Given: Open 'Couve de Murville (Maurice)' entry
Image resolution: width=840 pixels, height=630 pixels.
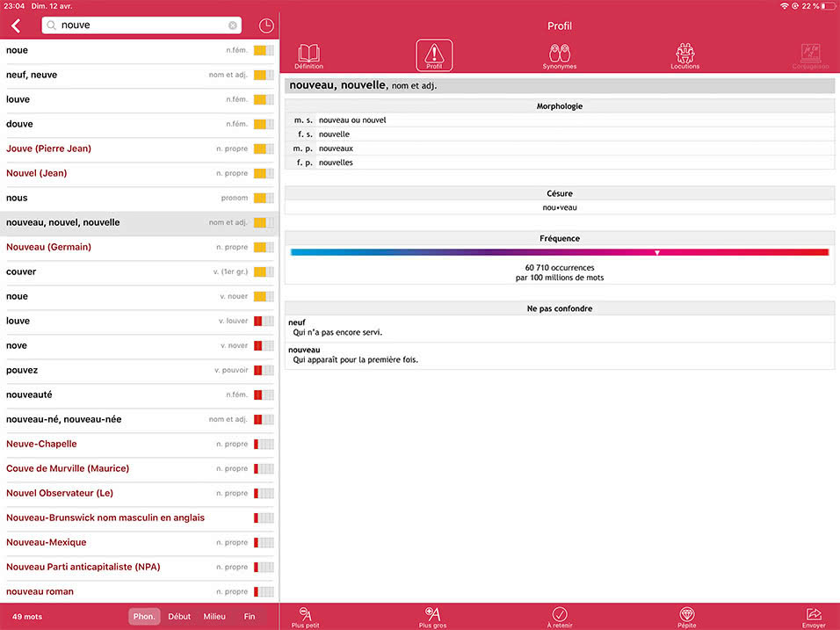Looking at the screenshot, I should point(140,469).
